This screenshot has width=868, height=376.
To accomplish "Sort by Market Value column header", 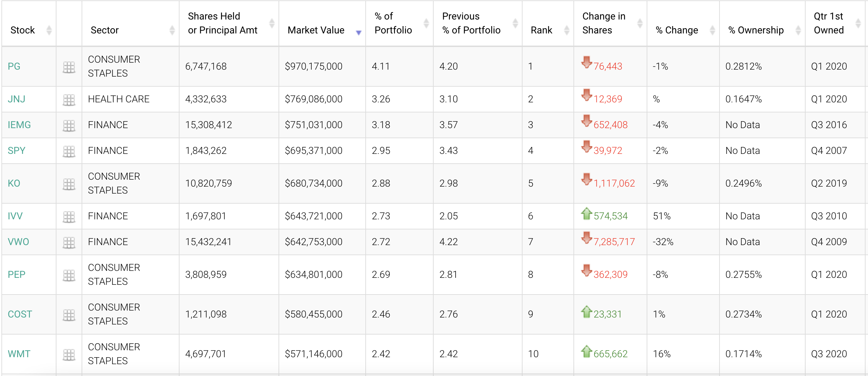I will [322, 23].
